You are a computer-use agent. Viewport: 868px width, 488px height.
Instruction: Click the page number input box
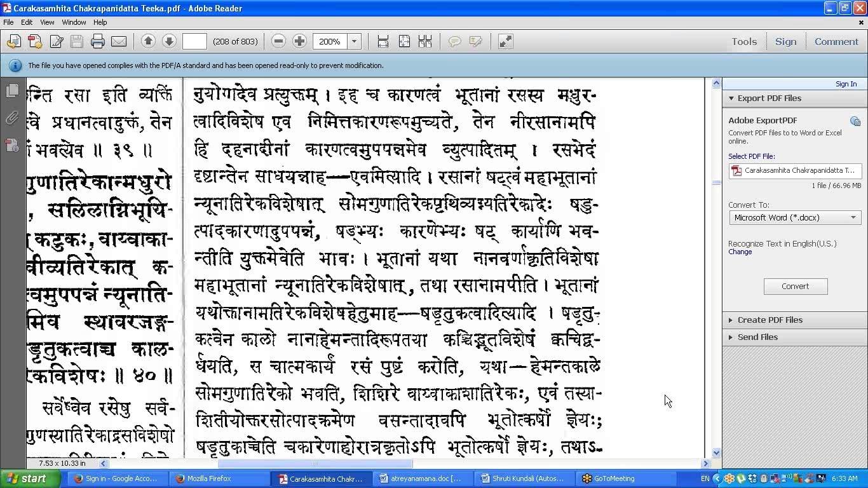(194, 41)
